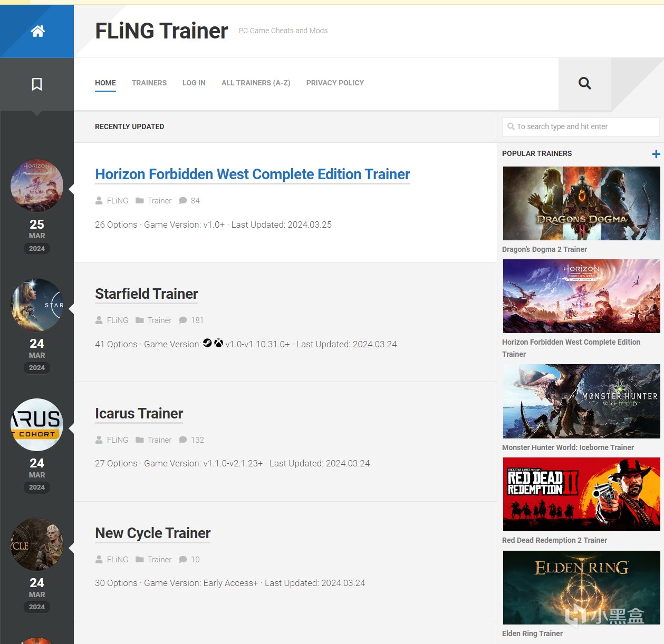
Task: Select the HOME navigation tab
Action: point(105,83)
